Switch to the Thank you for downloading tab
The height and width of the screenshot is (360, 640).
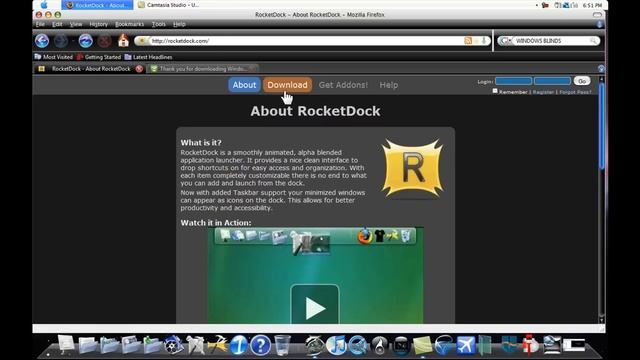coord(203,69)
